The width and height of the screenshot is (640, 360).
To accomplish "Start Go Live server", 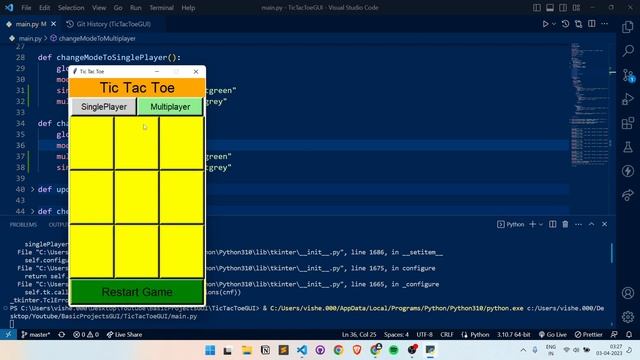I will [x=552, y=334].
